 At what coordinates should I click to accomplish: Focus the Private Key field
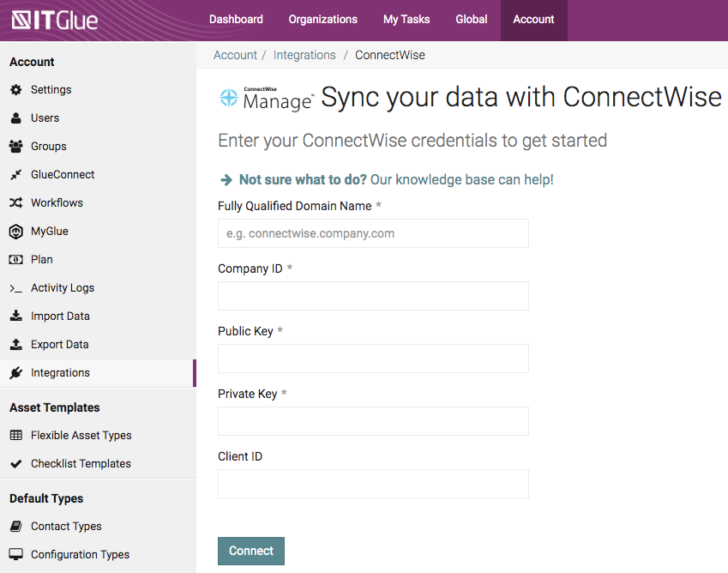[x=373, y=421]
